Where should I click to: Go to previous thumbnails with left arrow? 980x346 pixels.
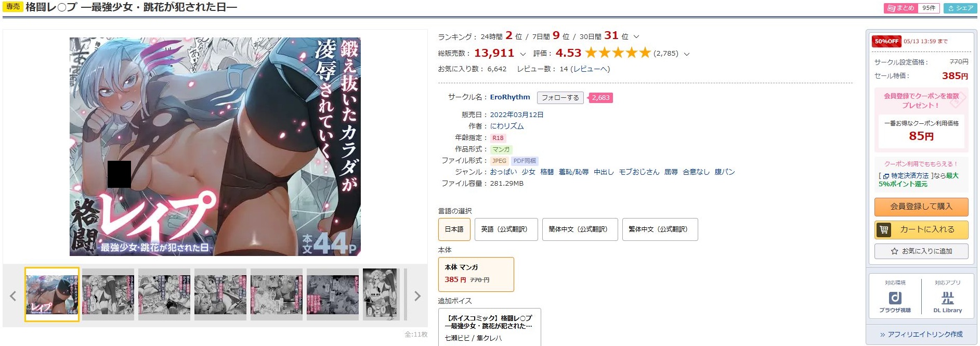point(13,296)
